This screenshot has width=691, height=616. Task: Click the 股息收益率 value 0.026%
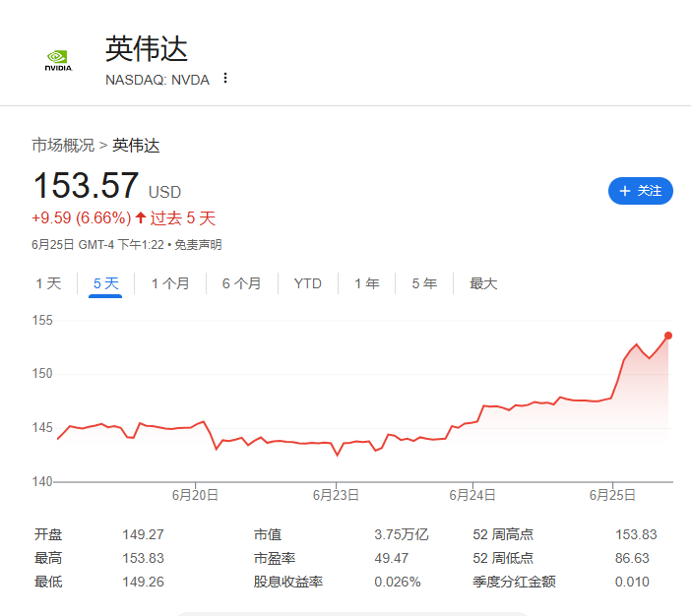point(398,582)
